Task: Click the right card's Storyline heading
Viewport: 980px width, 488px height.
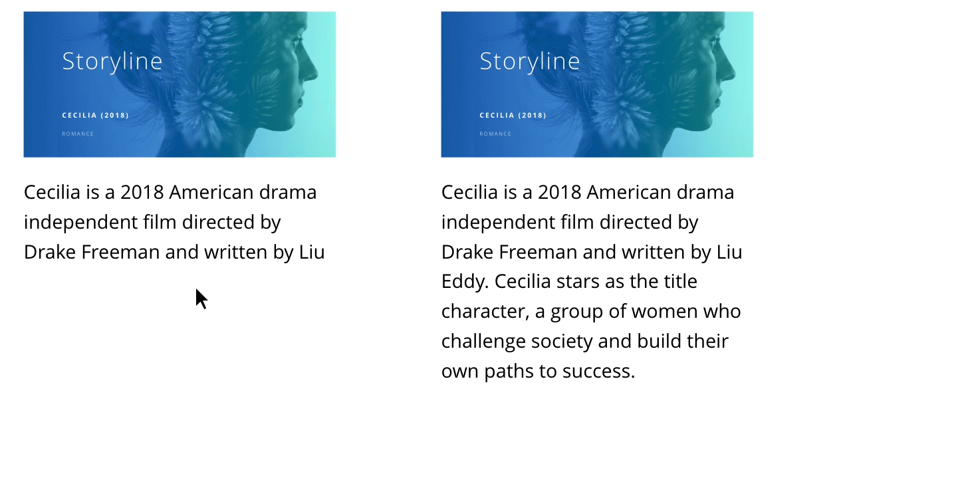Action: (530, 61)
